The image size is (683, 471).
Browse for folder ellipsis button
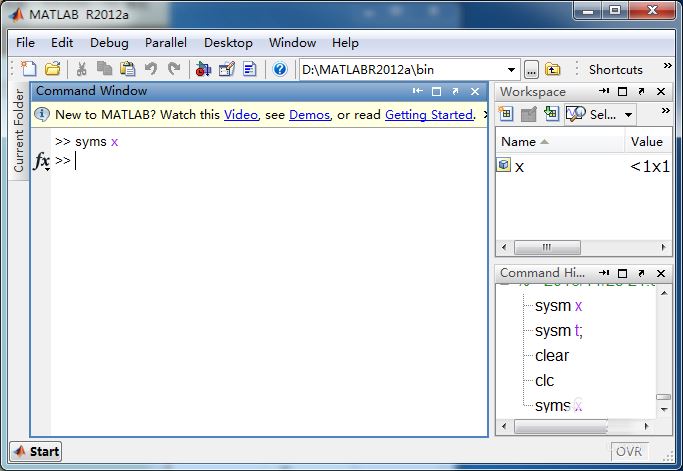531,70
